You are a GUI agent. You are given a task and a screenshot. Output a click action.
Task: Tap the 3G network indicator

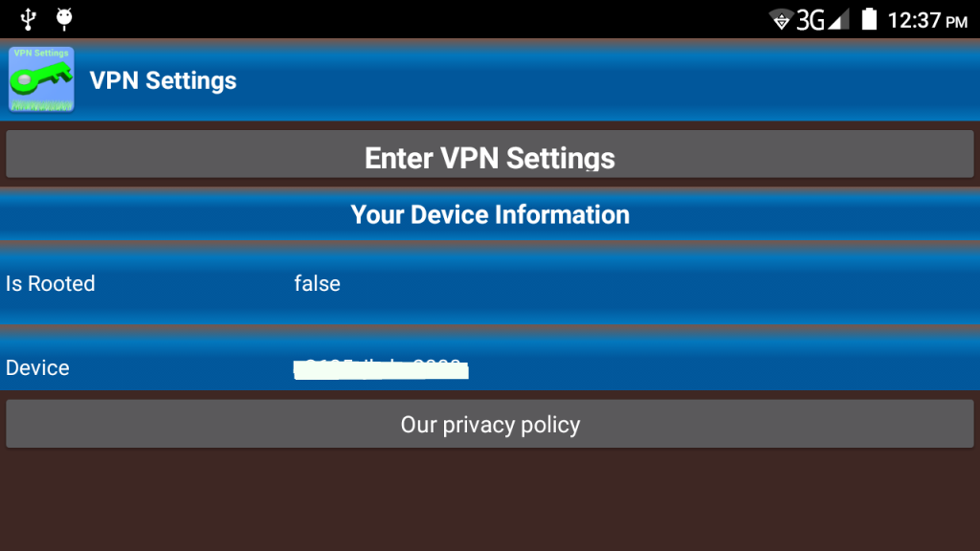click(x=810, y=20)
